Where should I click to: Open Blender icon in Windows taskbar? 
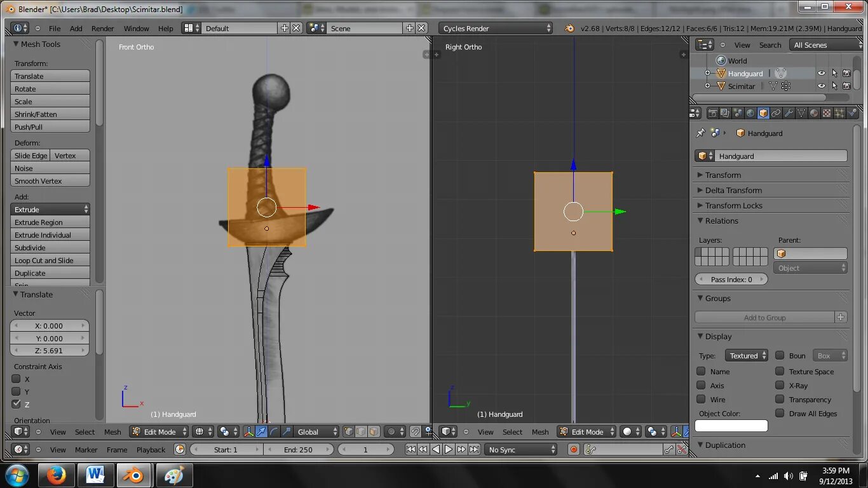134,475
